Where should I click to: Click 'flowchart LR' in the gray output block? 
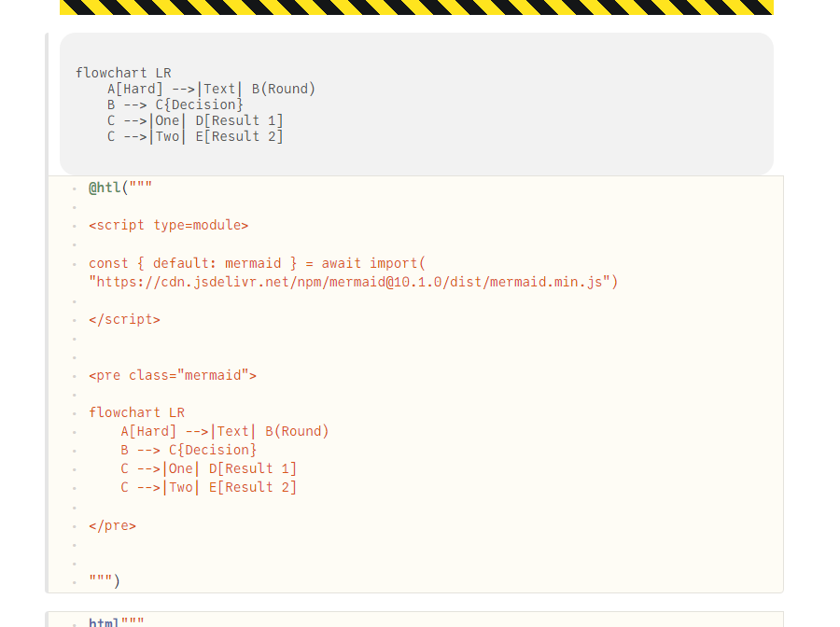[x=123, y=73]
